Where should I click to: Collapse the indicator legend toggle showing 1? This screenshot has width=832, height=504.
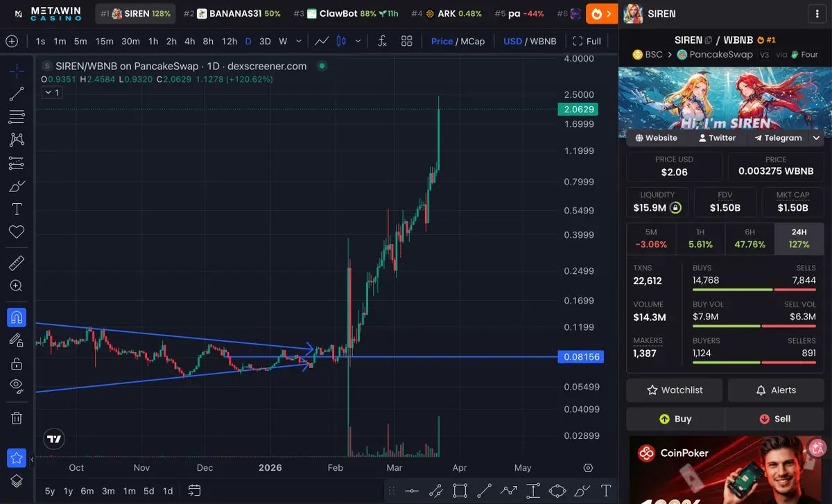click(52, 92)
